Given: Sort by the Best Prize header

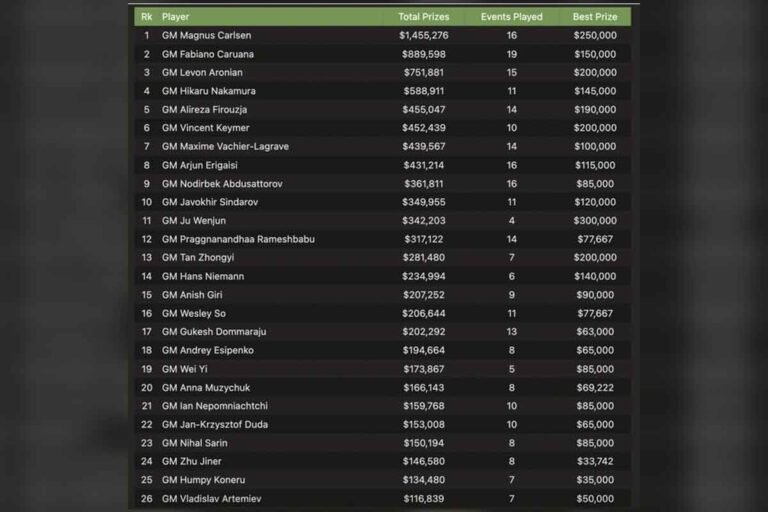Looking at the screenshot, I should click(594, 17).
